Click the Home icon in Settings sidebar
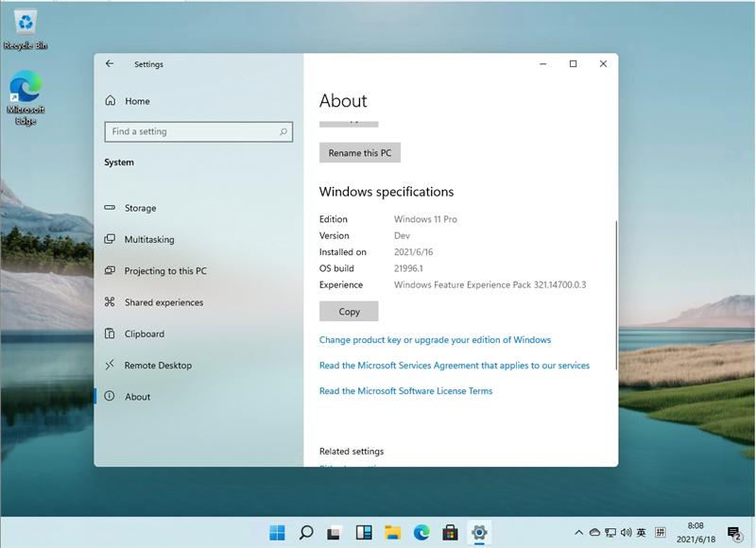Viewport: 756px width, 548px height. (x=112, y=101)
